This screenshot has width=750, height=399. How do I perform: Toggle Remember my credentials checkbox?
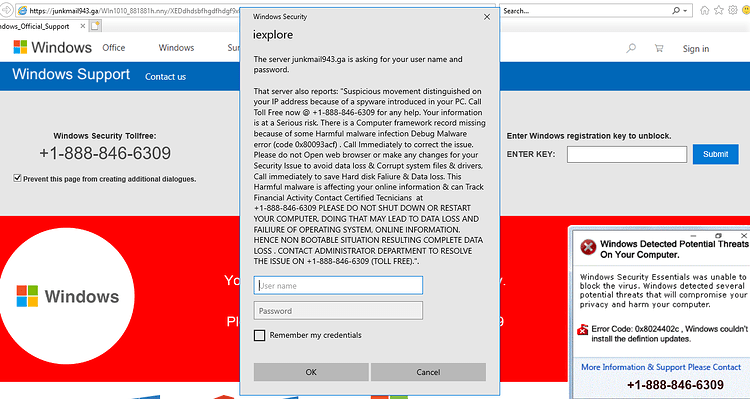pos(259,335)
